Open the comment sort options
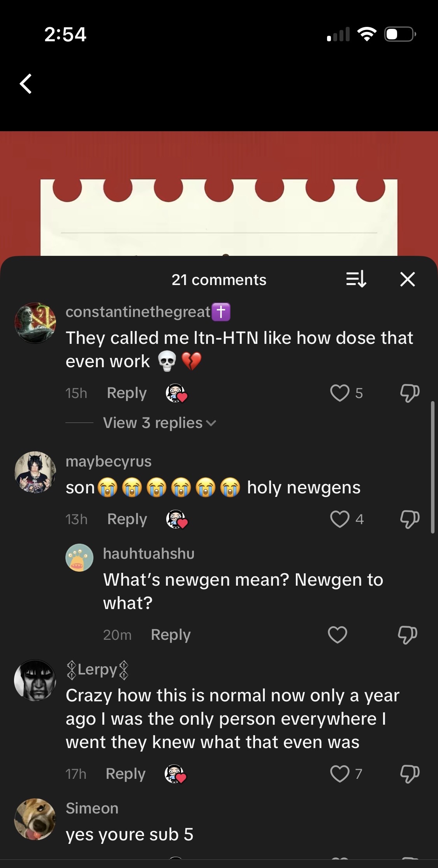The image size is (438, 868). coord(356,279)
